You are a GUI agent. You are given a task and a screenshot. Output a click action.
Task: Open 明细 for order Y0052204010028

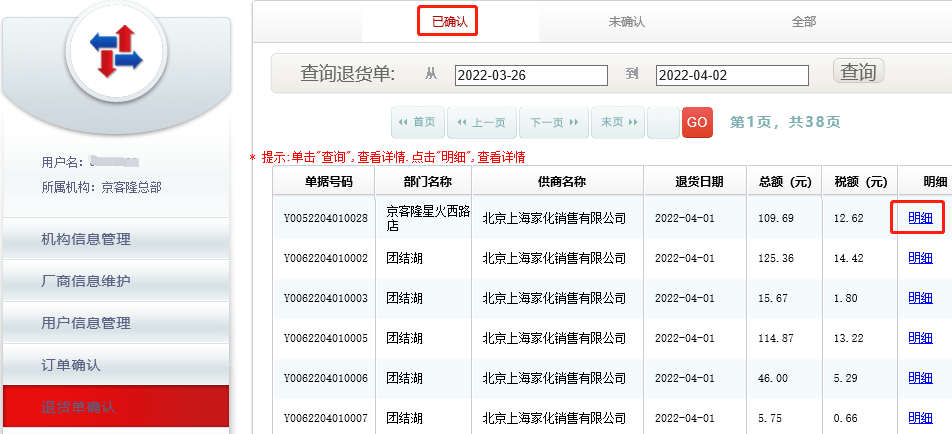[920, 217]
